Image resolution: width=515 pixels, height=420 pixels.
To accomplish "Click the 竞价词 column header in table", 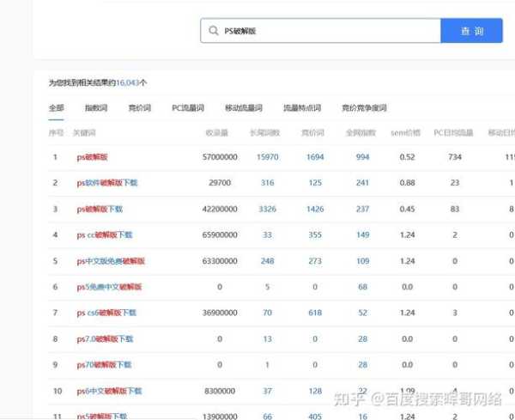I will point(313,133).
